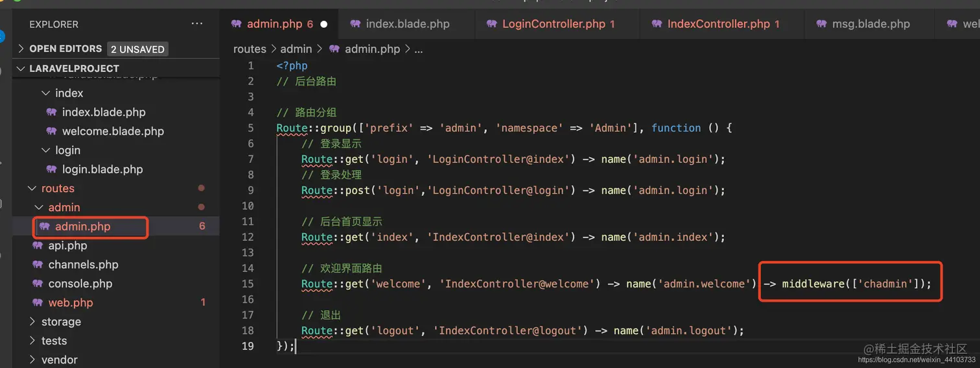Screen dimensions: 980x368
Task: Click admin folder in the breadcrumb
Action: (296, 49)
